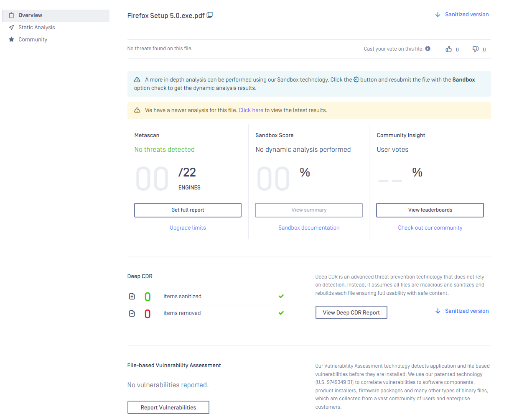This screenshot has height=417, width=532.
Task: Download Sanitized version beside the file name
Action: click(462, 15)
